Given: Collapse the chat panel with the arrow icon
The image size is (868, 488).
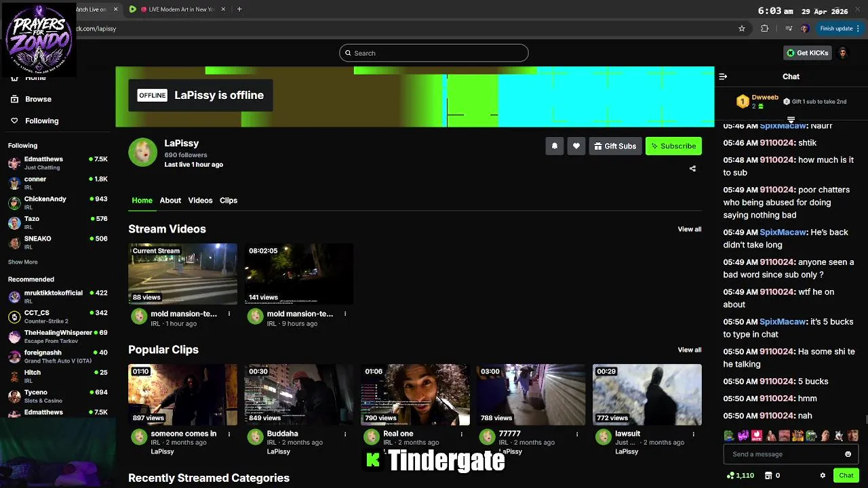Looking at the screenshot, I should coord(723,77).
